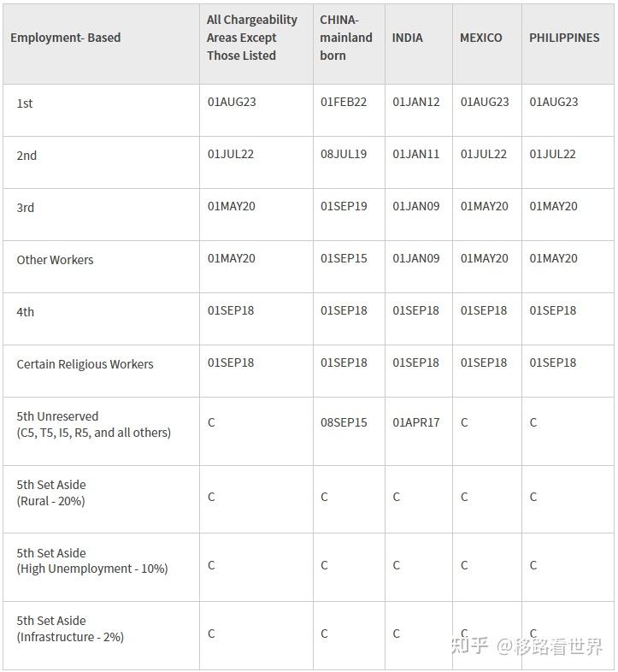618x672 pixels.
Task: Select the 2nd preference row label
Action: click(26, 156)
